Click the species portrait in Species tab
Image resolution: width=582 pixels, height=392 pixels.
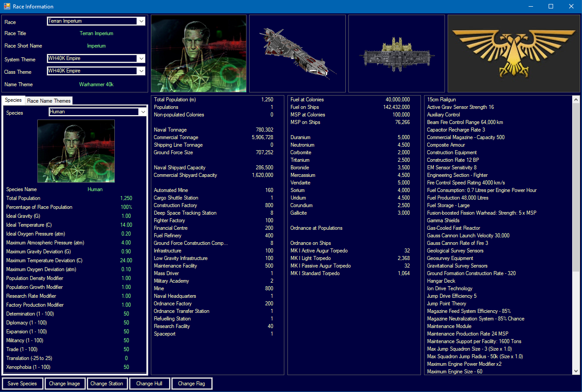click(x=76, y=151)
